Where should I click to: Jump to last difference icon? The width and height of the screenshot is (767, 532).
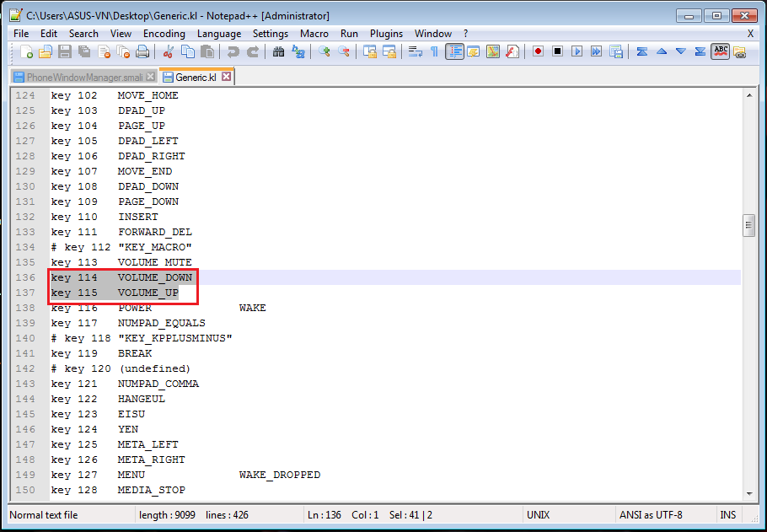tap(700, 51)
